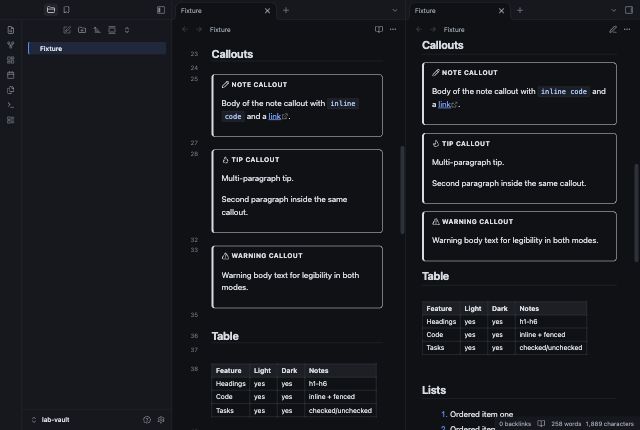Screen dimensions: 640x430
Task: Click Fixture breadcrumb title in right pane
Action: (454, 30)
